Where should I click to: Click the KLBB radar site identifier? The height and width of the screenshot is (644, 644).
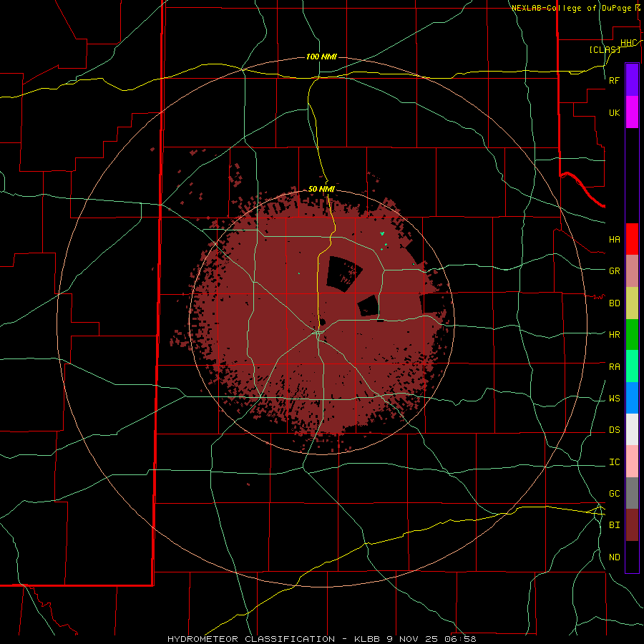click(x=368, y=639)
